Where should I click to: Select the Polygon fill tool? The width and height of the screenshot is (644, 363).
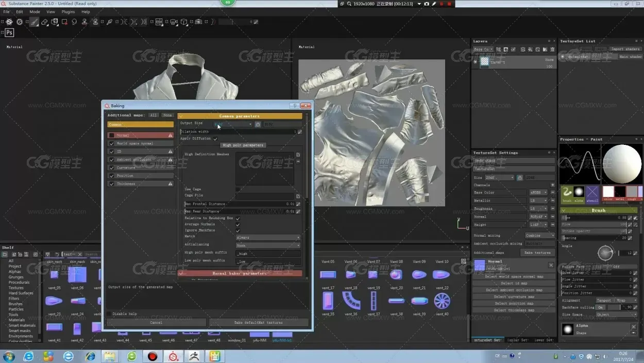65,22
